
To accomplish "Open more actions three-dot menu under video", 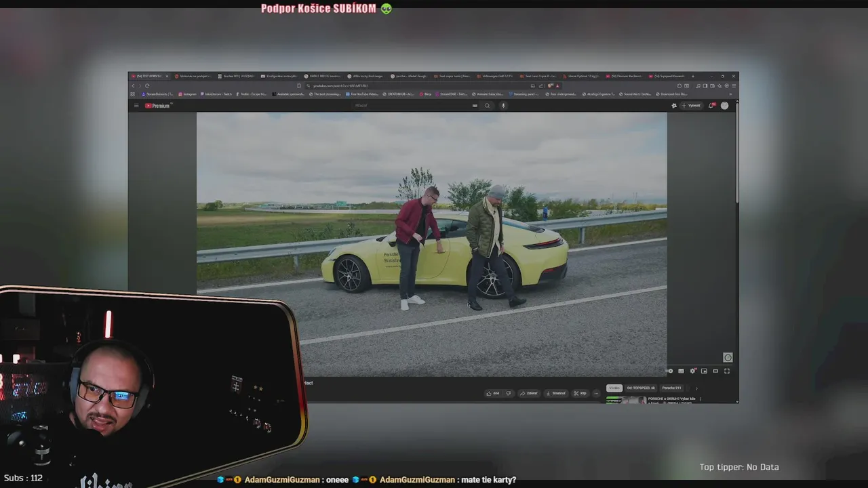I will tap(596, 393).
